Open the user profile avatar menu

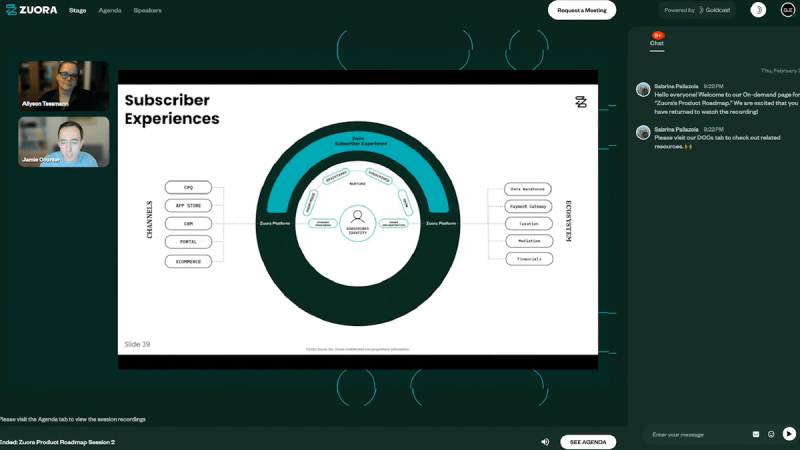[788, 10]
